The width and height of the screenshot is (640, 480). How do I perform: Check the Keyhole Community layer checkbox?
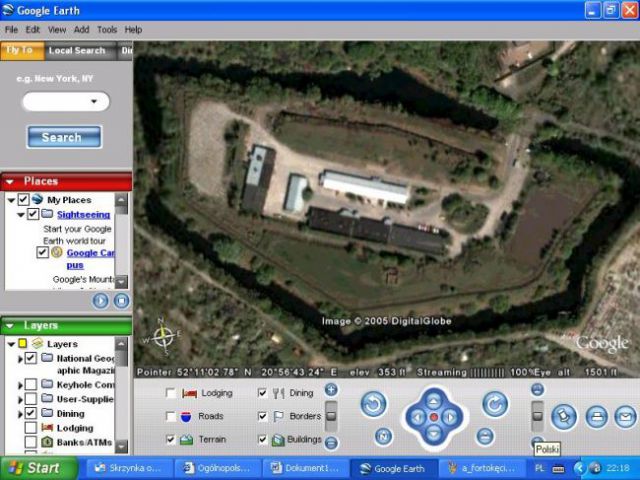click(x=31, y=384)
